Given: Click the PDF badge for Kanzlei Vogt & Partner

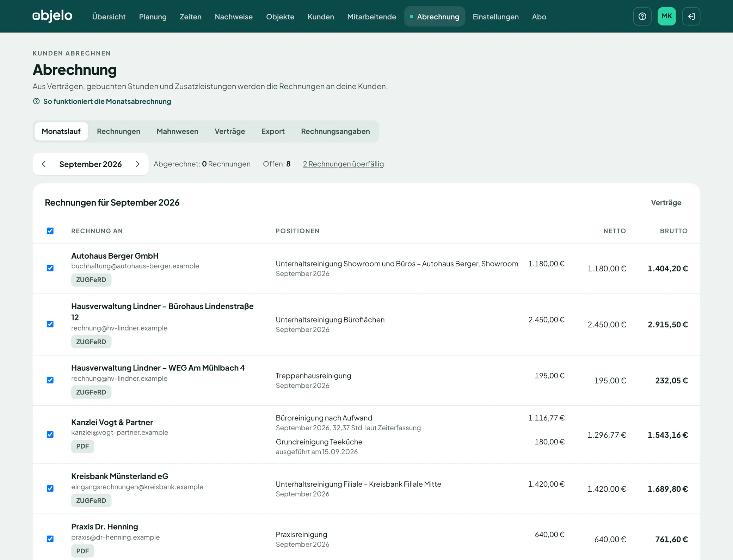Looking at the screenshot, I should pyautogui.click(x=82, y=446).
